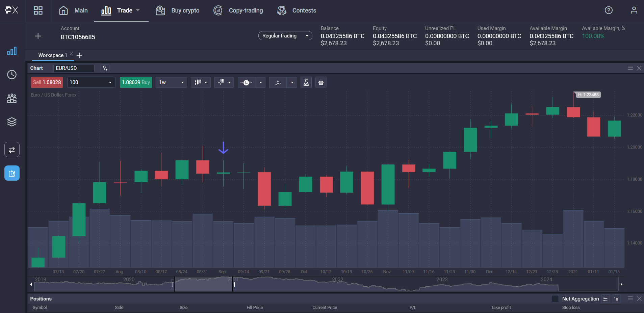Open the help question mark icon
Screen dimensions: 644x313
click(609, 10)
